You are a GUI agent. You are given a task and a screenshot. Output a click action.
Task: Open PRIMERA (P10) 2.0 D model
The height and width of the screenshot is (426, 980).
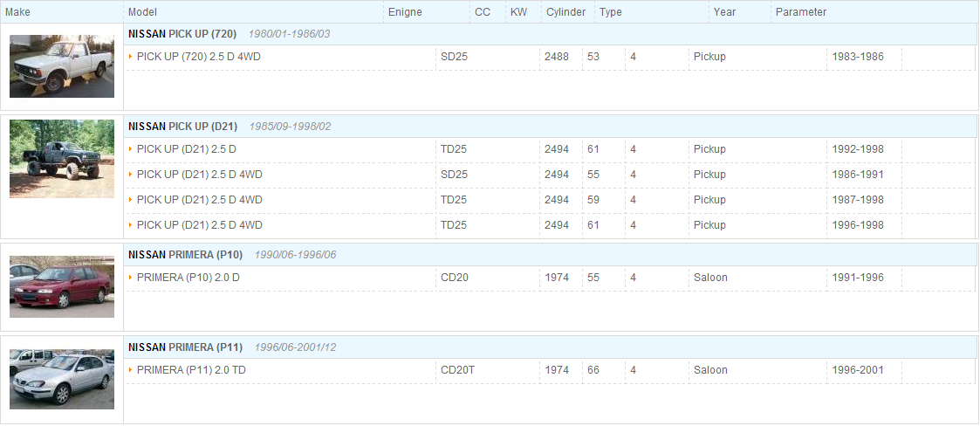point(188,278)
